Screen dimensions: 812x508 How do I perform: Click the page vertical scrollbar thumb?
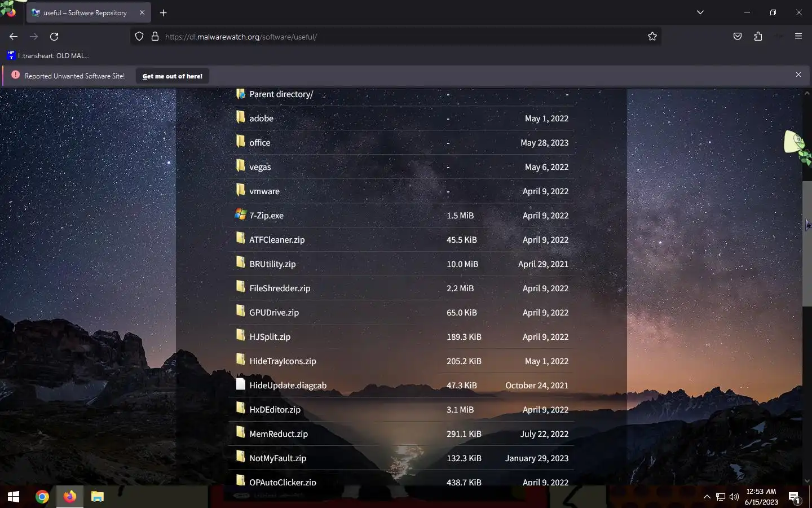807,244
